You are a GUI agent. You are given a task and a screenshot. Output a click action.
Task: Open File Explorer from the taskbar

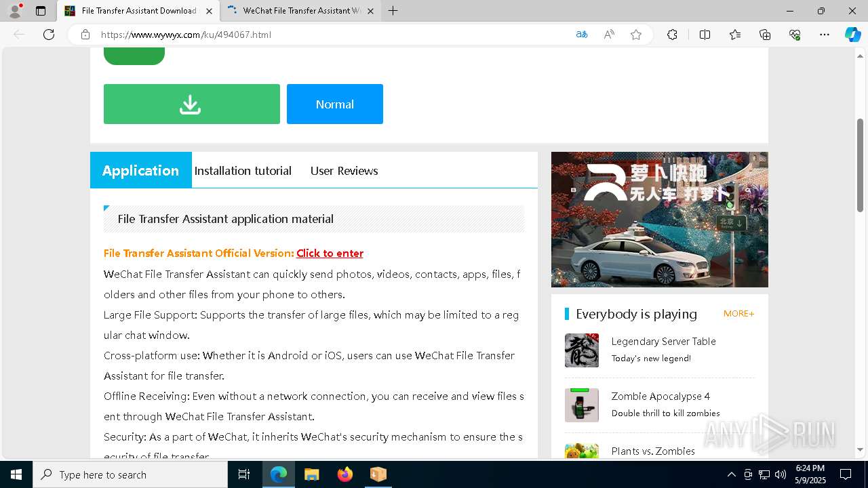[312, 474]
